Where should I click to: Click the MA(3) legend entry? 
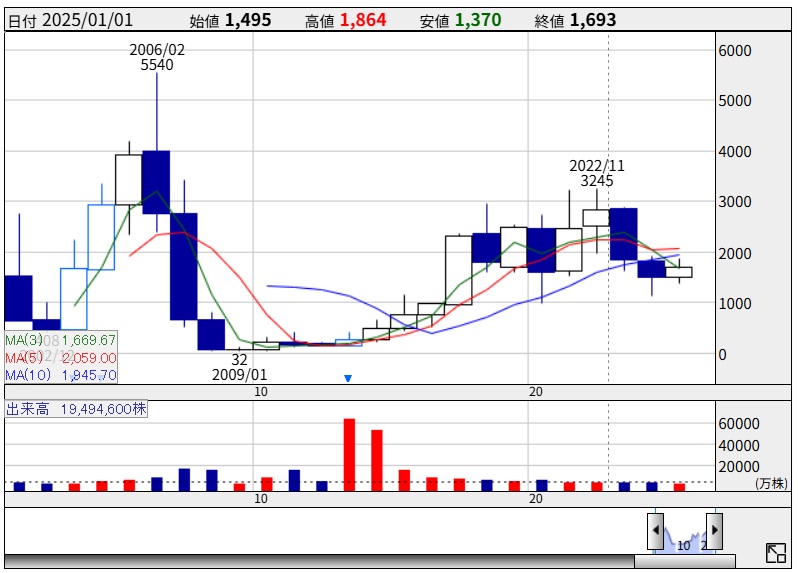[60, 340]
